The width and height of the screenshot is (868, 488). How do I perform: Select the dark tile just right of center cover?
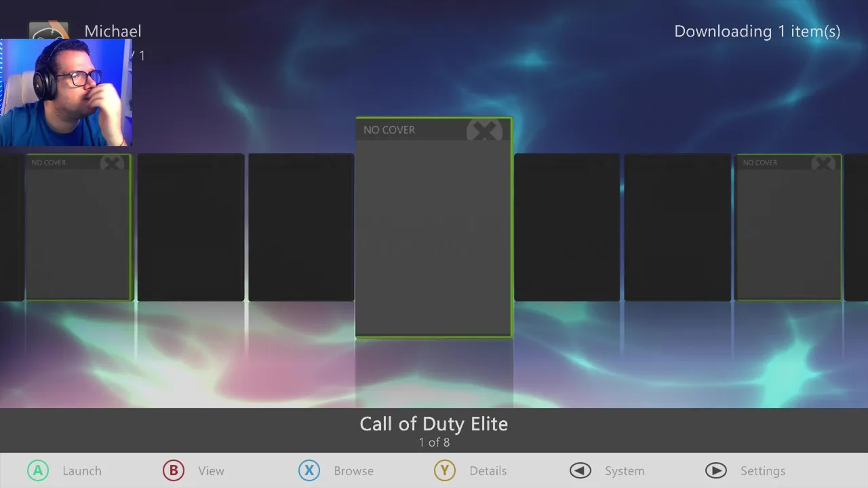point(567,227)
